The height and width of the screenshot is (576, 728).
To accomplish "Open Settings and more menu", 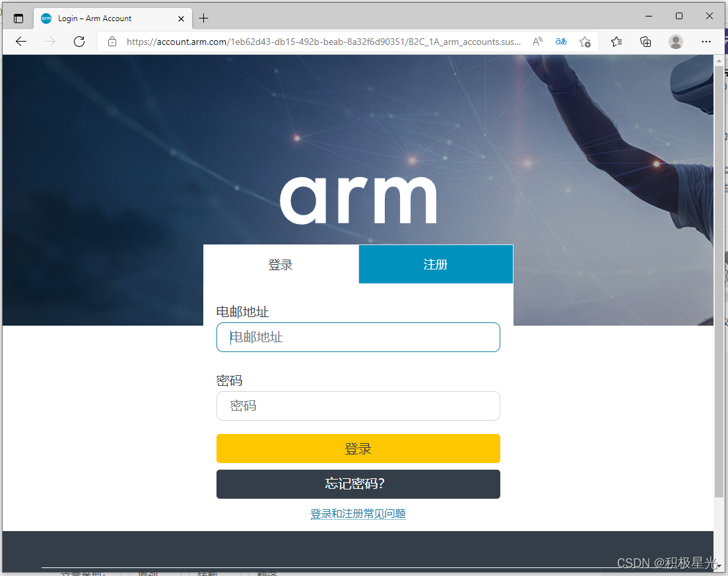I will coord(706,42).
